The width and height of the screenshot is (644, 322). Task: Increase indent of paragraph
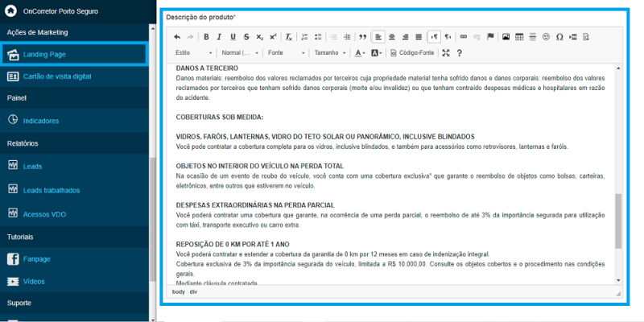click(x=347, y=37)
